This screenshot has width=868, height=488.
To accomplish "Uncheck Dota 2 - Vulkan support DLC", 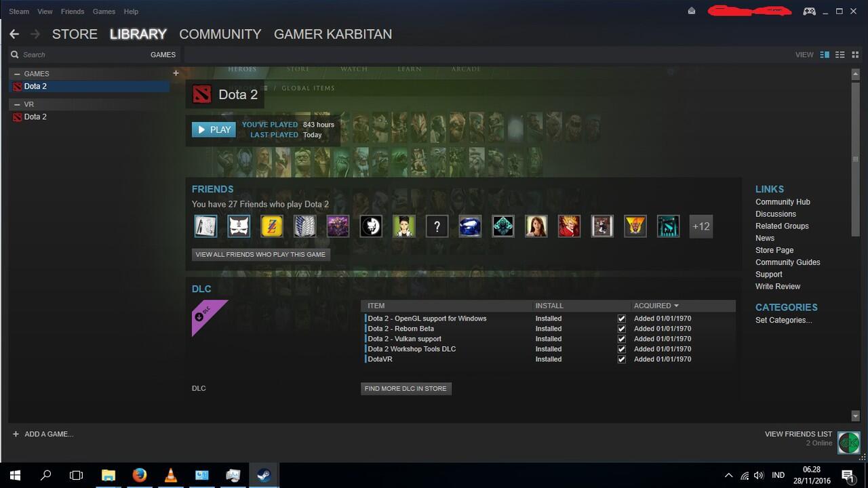I will pyautogui.click(x=622, y=339).
